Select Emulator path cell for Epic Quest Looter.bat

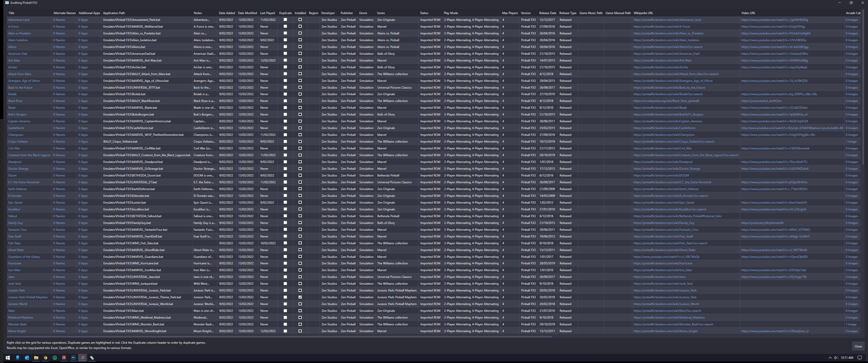[x=147, y=203]
